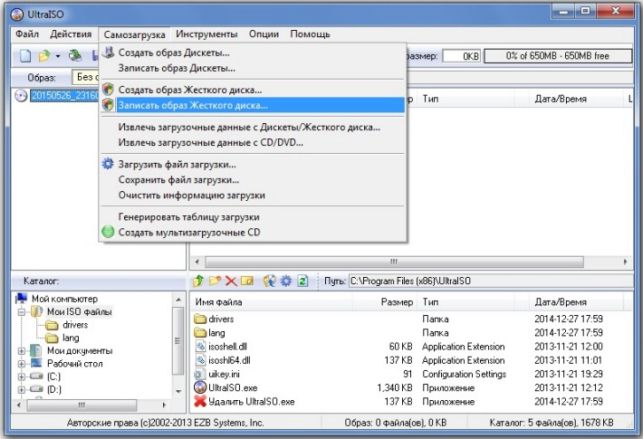Click the New folder icon in catalog toolbar
Screen dimensions: 643x439
pyautogui.click(x=215, y=281)
